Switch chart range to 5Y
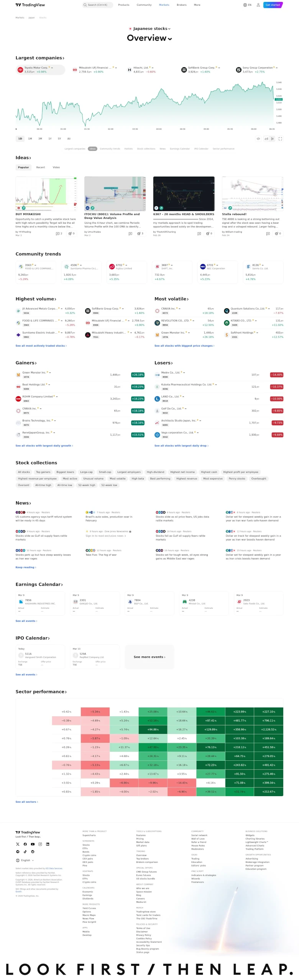Screen dimensions: 299x980 (59, 139)
